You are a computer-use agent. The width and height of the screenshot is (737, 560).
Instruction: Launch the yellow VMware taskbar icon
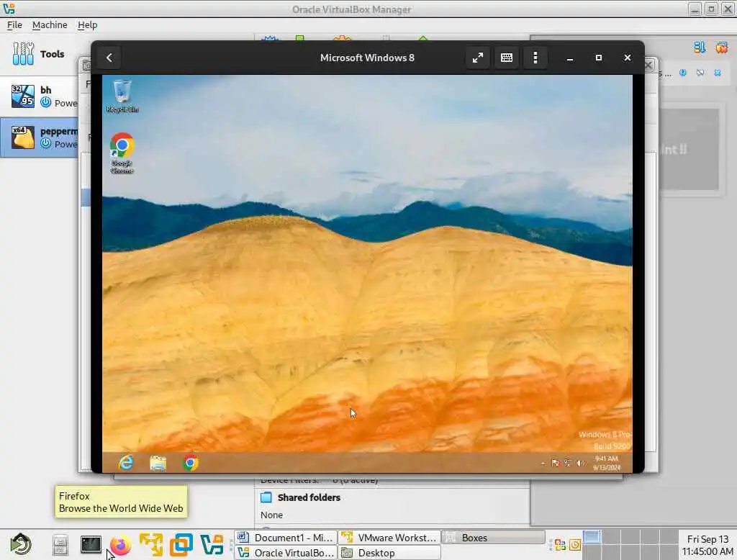click(151, 545)
